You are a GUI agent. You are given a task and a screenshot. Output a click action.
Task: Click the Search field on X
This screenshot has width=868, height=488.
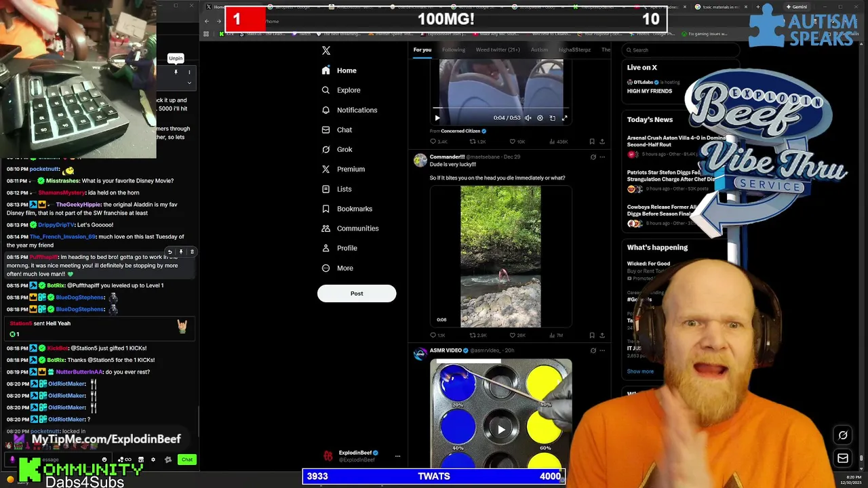(679, 49)
